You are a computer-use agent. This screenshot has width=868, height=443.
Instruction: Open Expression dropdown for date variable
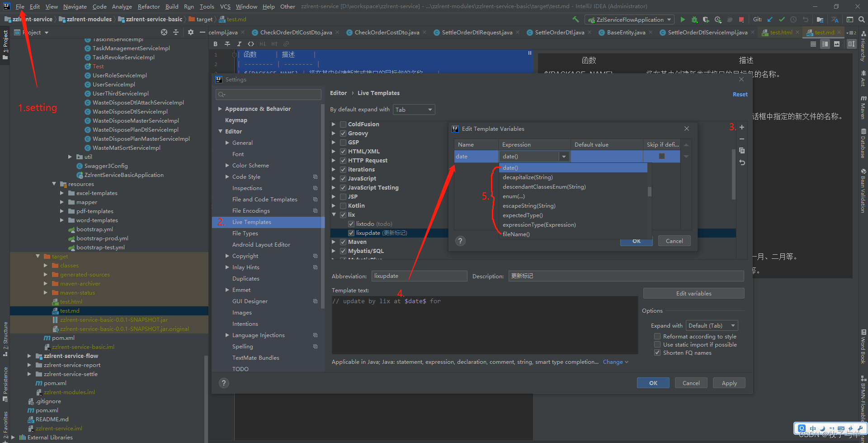[x=564, y=157]
